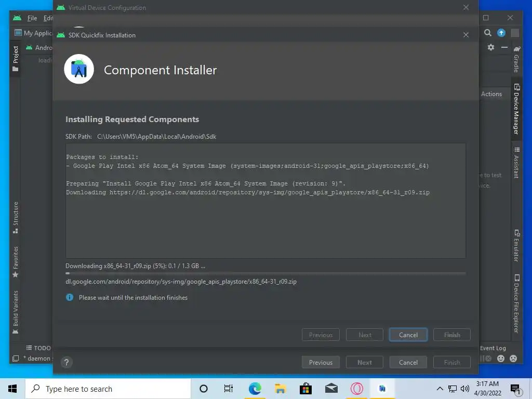
Task: Cancel the SDK Quickfix component installation
Action: (x=408, y=335)
